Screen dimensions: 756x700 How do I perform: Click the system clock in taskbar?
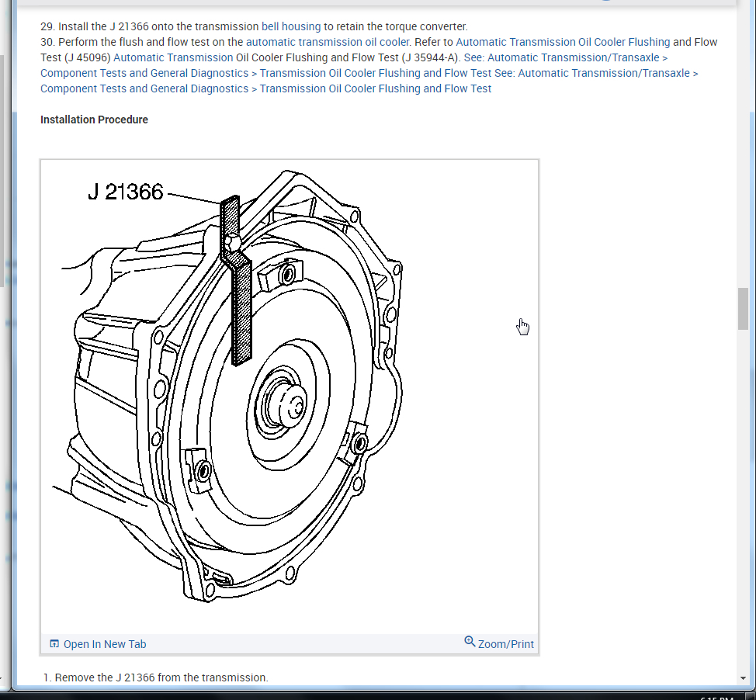click(x=716, y=698)
